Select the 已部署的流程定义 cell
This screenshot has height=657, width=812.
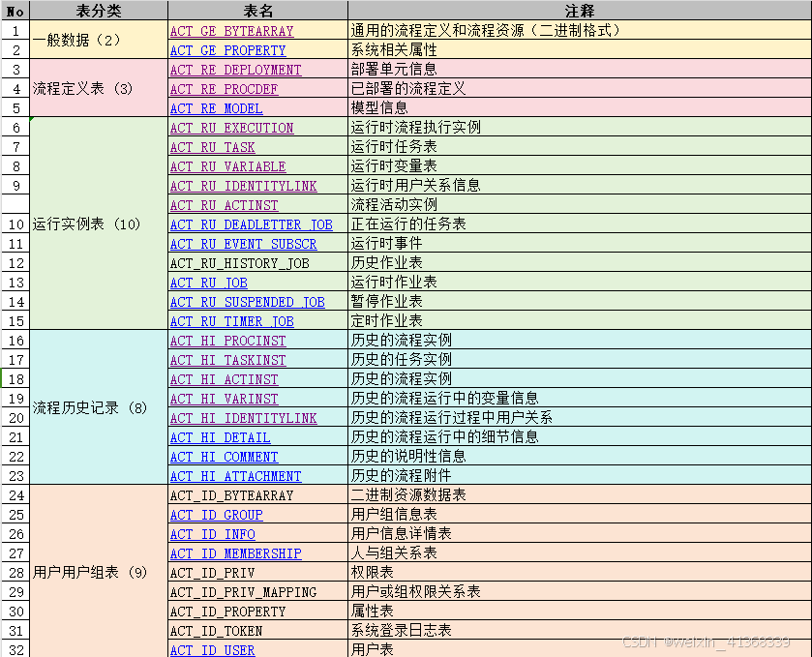coord(580,88)
